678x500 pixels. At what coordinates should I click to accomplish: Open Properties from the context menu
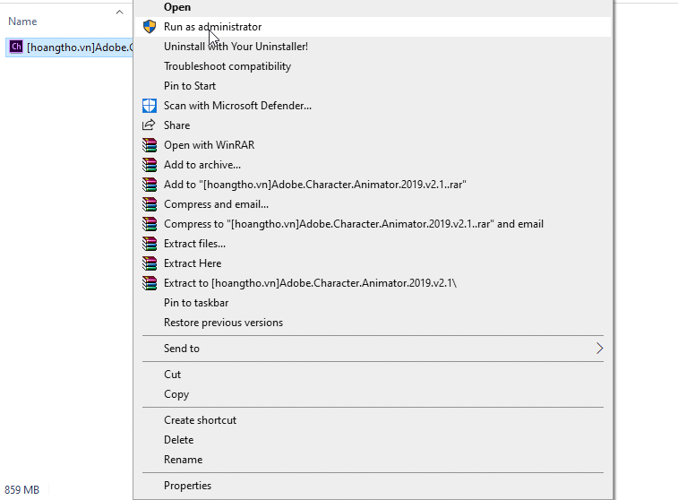coord(373,485)
